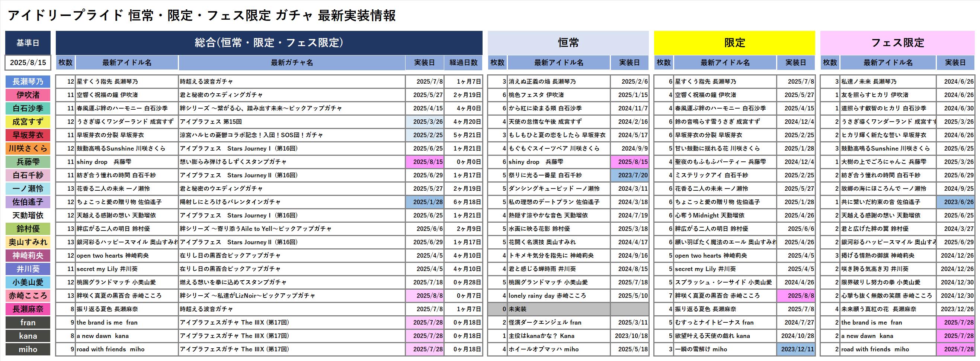980x361 pixels.
Task: Select the lonely rainy day 赤崎こころ cell
Action: [558, 296]
